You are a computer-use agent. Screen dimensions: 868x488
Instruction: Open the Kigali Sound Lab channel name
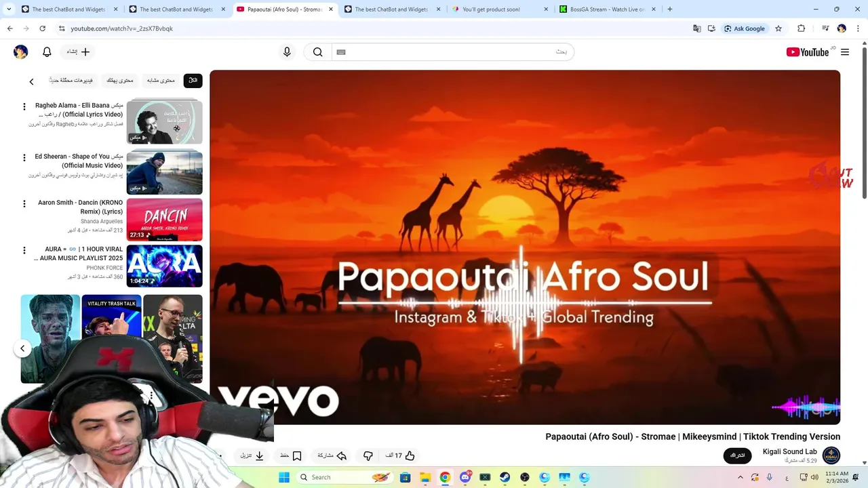click(x=789, y=451)
